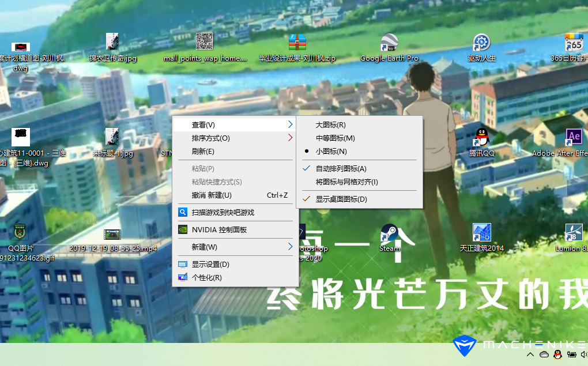Viewport: 588px width, 366px height.
Task: Open the volume speaker tray icon
Action: point(584,354)
